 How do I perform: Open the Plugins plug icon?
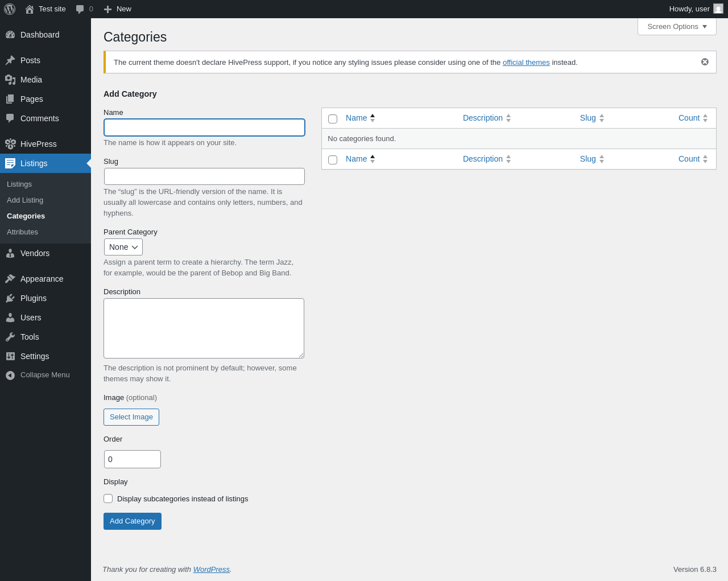coord(10,298)
